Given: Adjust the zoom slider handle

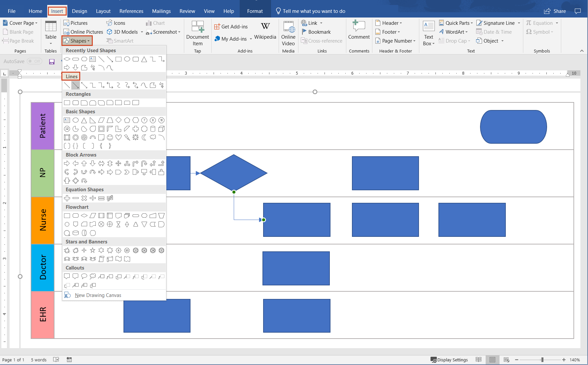Looking at the screenshot, I should (542, 360).
